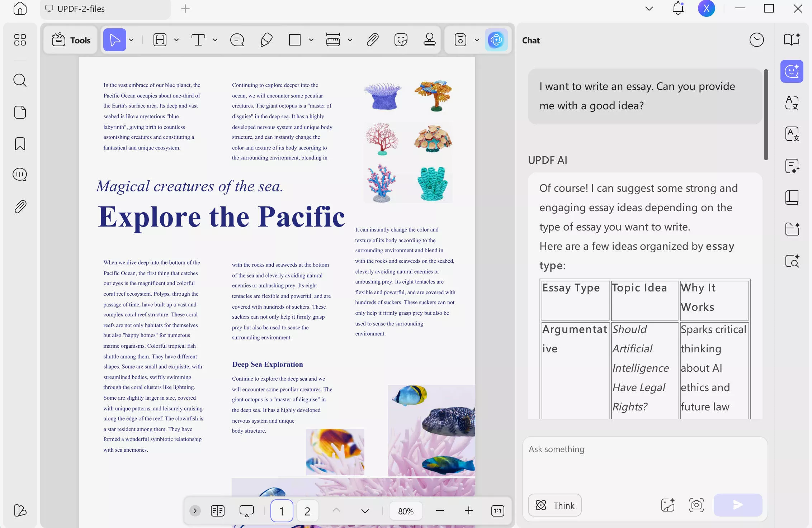Choose the pencil drawing tool
The image size is (812, 528).
[266, 40]
